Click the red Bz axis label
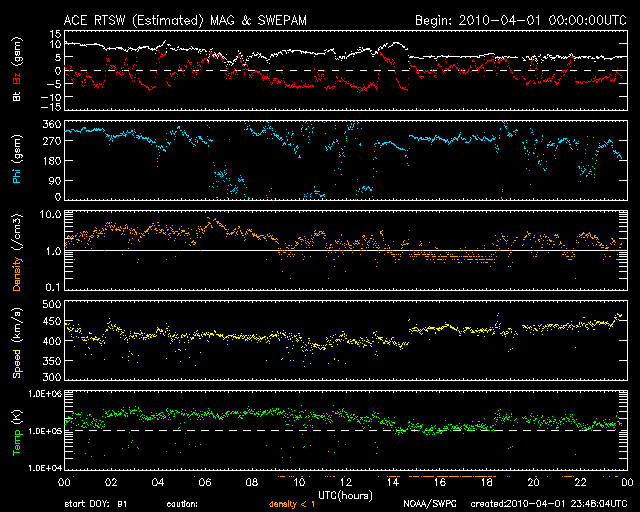 pyautogui.click(x=17, y=67)
